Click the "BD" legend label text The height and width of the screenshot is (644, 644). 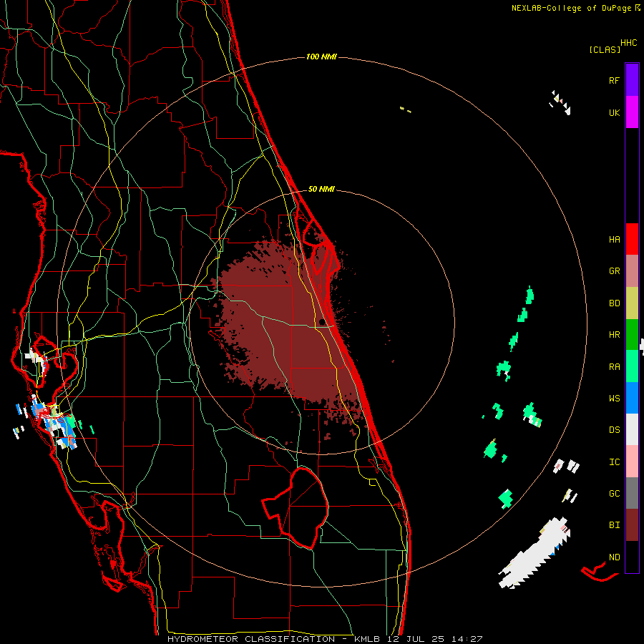pyautogui.click(x=614, y=303)
